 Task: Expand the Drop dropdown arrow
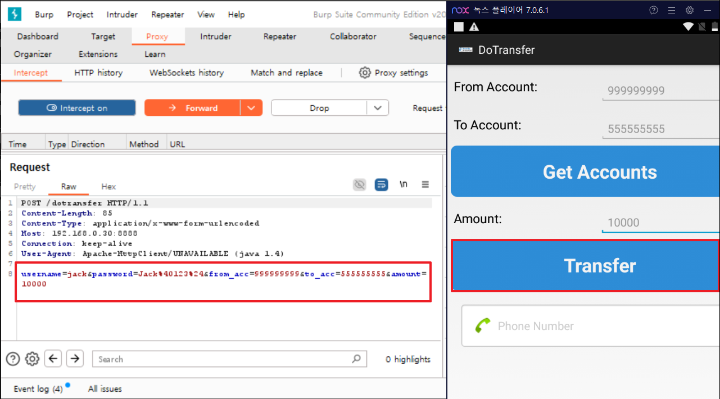click(378, 108)
